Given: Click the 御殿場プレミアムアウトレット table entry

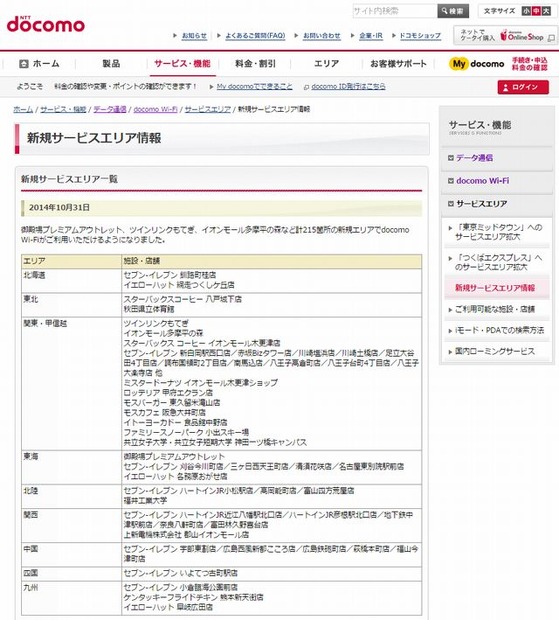Looking at the screenshot, I should point(174,457).
